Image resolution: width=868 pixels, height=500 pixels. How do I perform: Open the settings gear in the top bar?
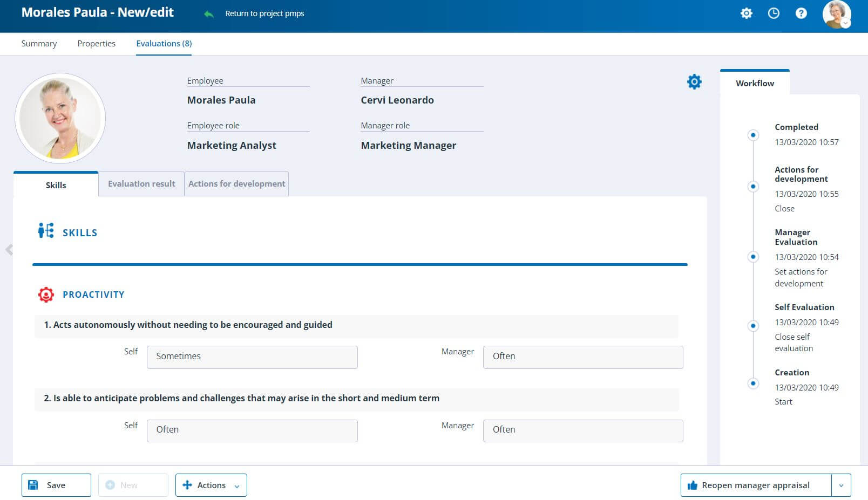[746, 13]
